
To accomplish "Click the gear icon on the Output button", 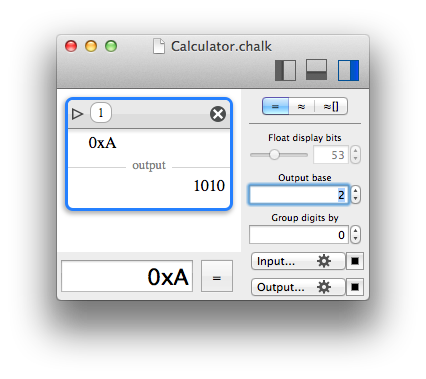I will click(x=324, y=287).
